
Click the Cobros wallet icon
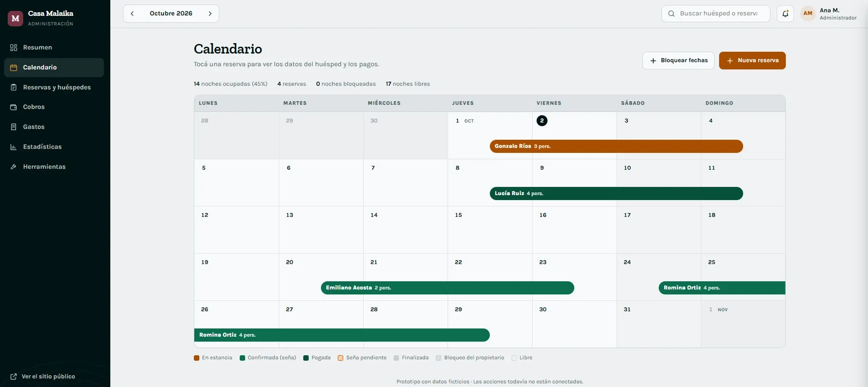[x=14, y=107]
